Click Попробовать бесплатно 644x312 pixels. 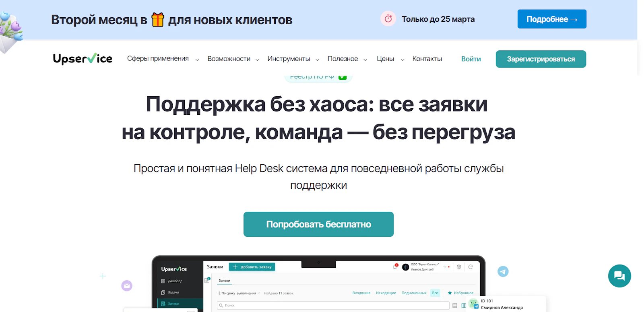tap(318, 224)
